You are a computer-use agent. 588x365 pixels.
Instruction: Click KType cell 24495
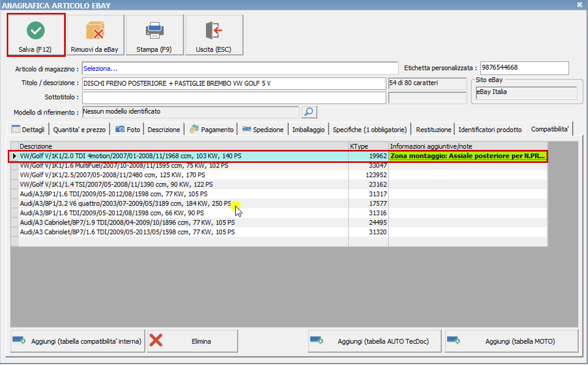368,223
